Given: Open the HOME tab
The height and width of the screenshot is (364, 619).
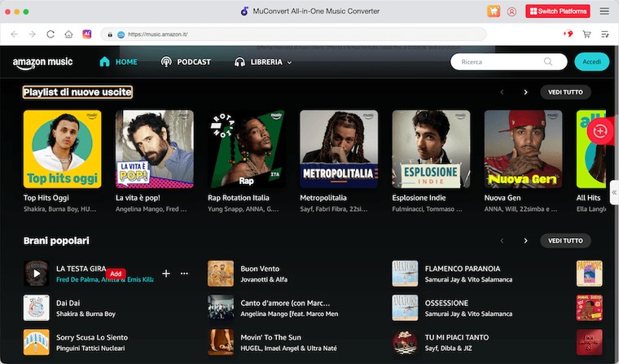Looking at the screenshot, I should tap(118, 62).
